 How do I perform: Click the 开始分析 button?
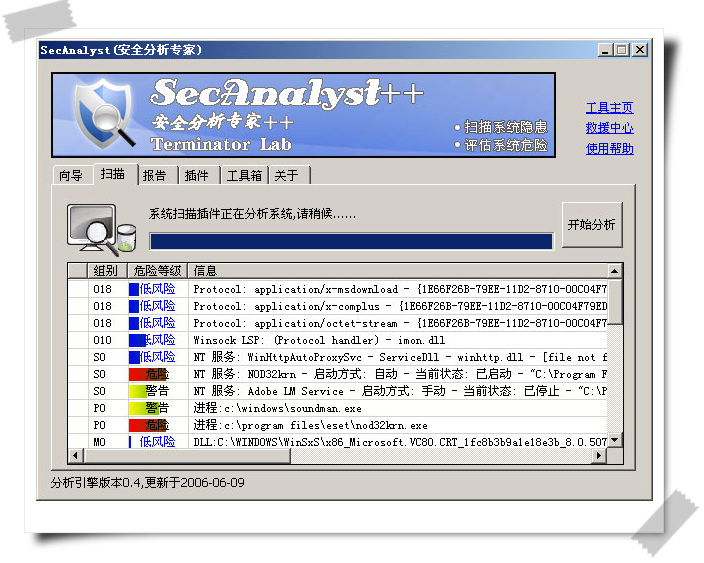pyautogui.click(x=592, y=224)
